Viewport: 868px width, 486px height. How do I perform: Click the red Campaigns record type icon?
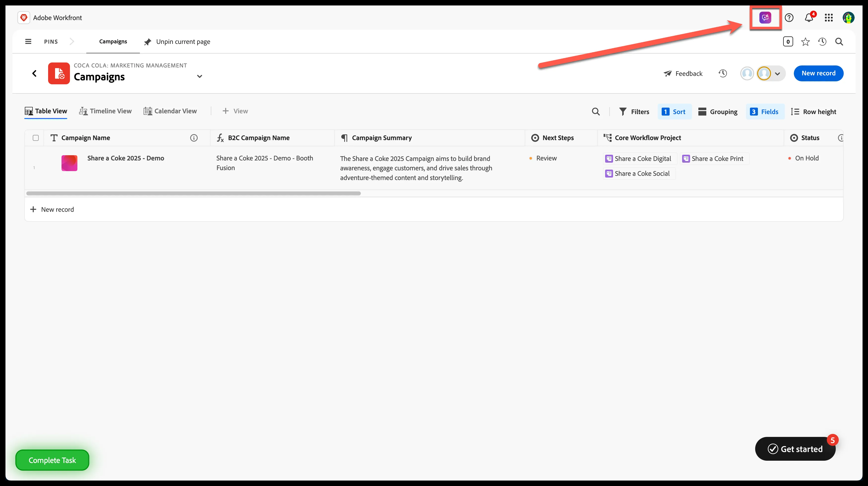tap(59, 73)
